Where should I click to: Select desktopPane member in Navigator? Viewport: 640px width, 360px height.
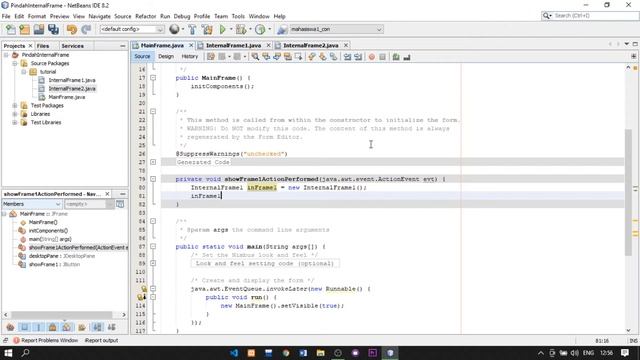click(x=62, y=256)
